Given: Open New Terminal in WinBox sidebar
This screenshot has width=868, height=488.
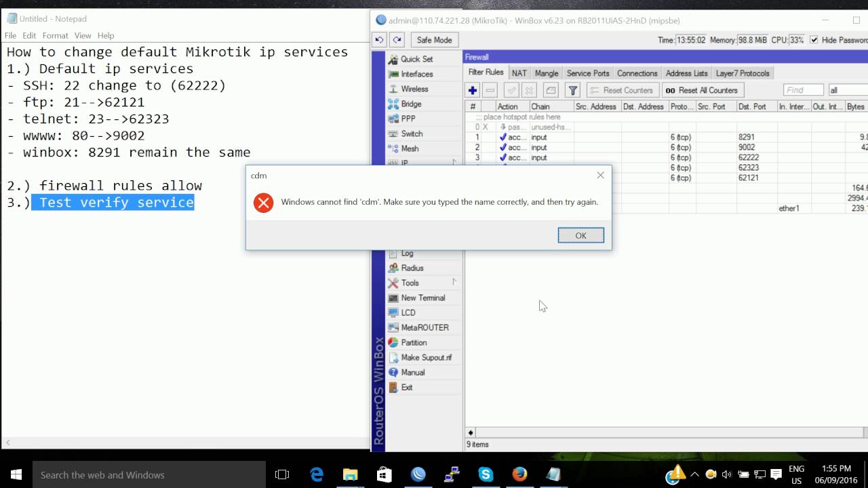Looking at the screenshot, I should click(422, 298).
